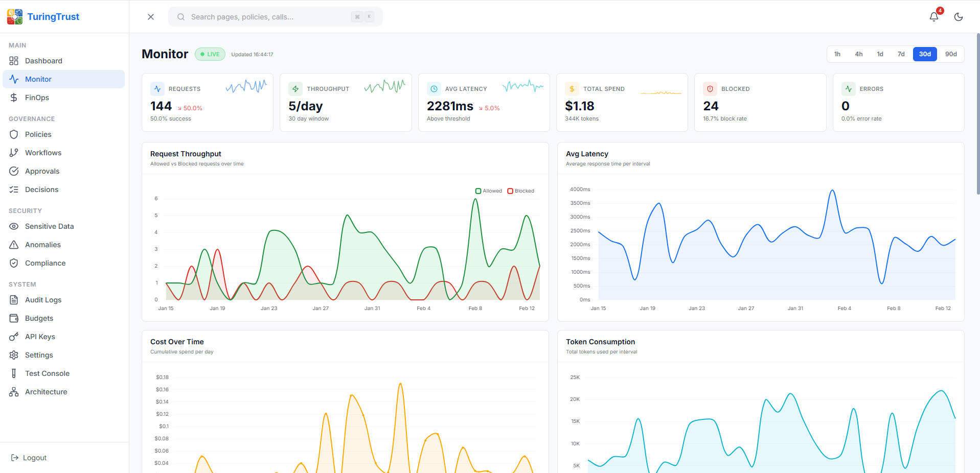Click the Logout button

point(29,457)
